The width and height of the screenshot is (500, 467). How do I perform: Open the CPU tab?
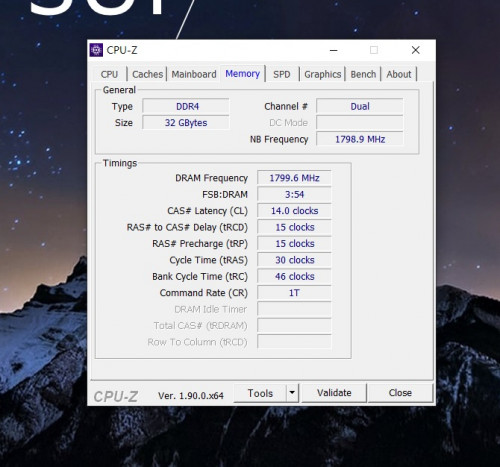[109, 74]
